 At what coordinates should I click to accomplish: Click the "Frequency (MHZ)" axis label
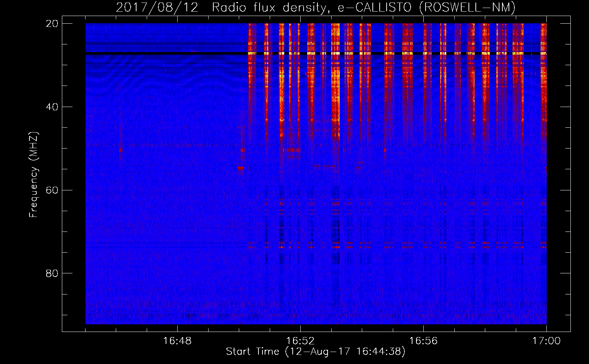[33, 175]
